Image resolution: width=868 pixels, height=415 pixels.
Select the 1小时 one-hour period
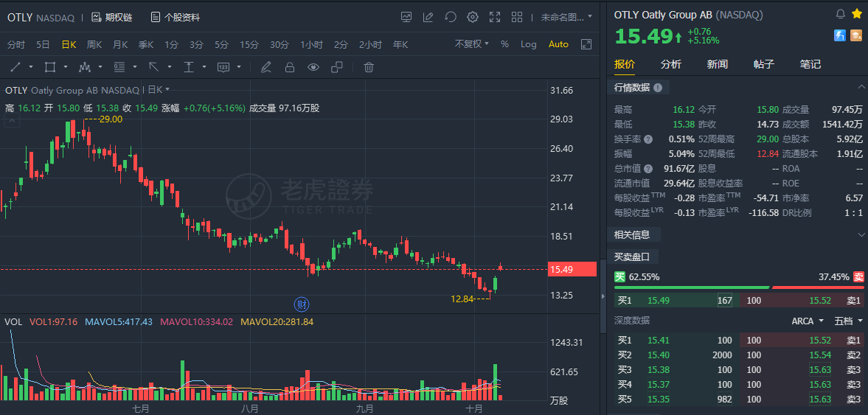point(312,44)
